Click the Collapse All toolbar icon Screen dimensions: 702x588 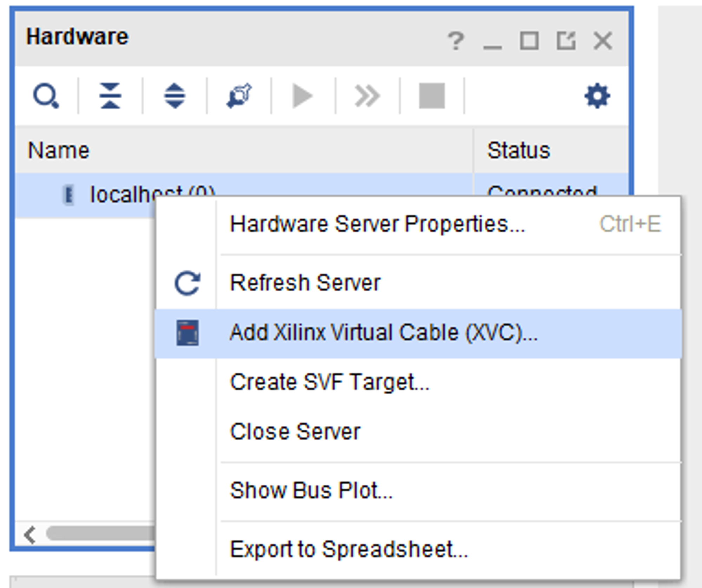pyautogui.click(x=110, y=96)
